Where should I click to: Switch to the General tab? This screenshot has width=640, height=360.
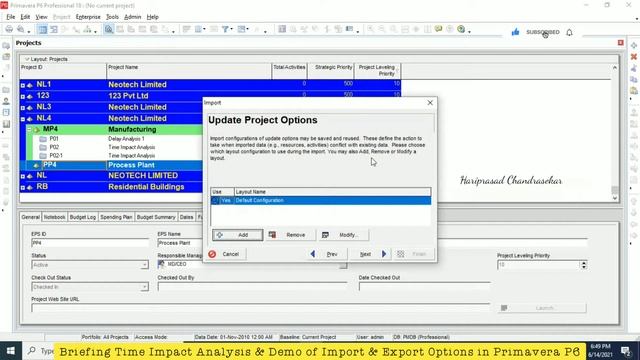(31, 217)
